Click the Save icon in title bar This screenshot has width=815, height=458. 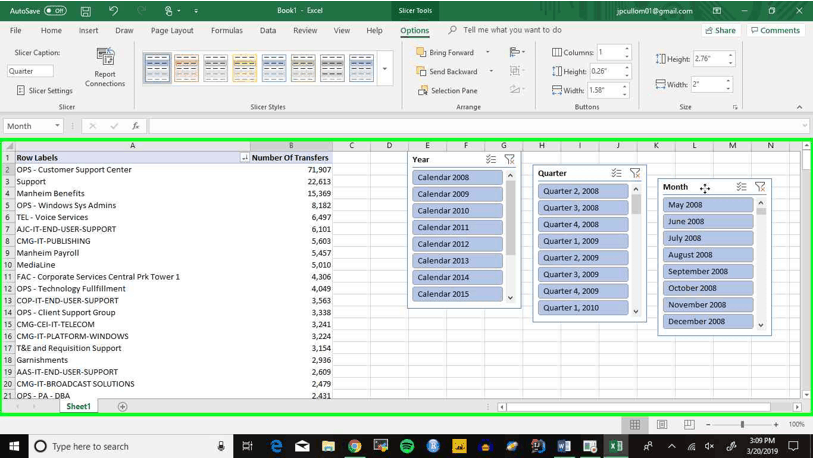click(86, 11)
